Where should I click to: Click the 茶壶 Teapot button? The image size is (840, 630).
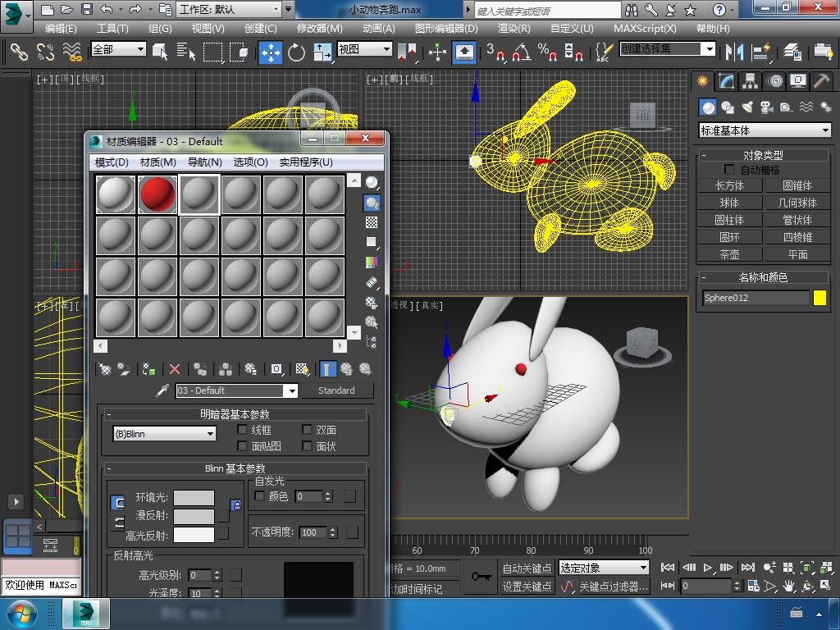click(x=729, y=254)
